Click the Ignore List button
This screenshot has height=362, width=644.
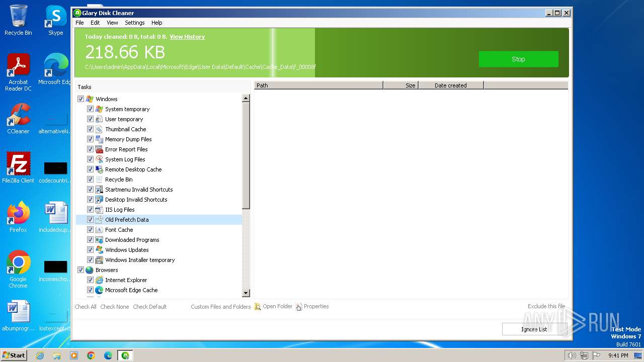coord(534,329)
